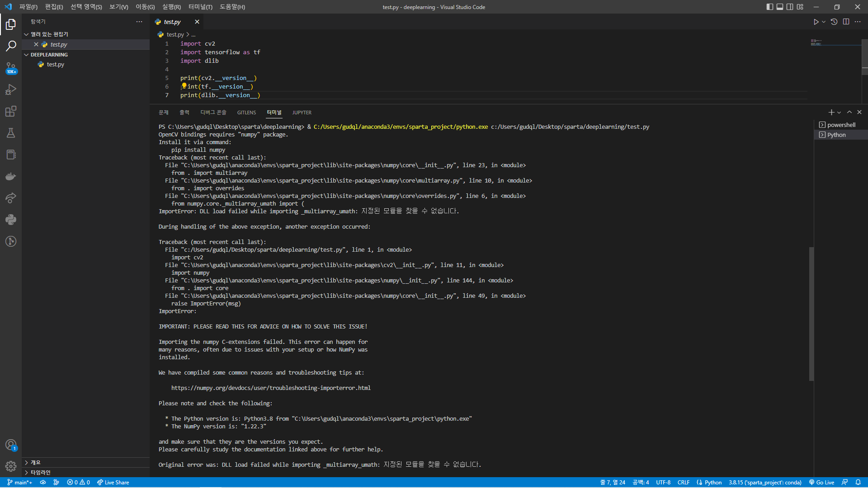Toggle the bottom panel visibility
The height and width of the screenshot is (488, 868).
point(780,7)
